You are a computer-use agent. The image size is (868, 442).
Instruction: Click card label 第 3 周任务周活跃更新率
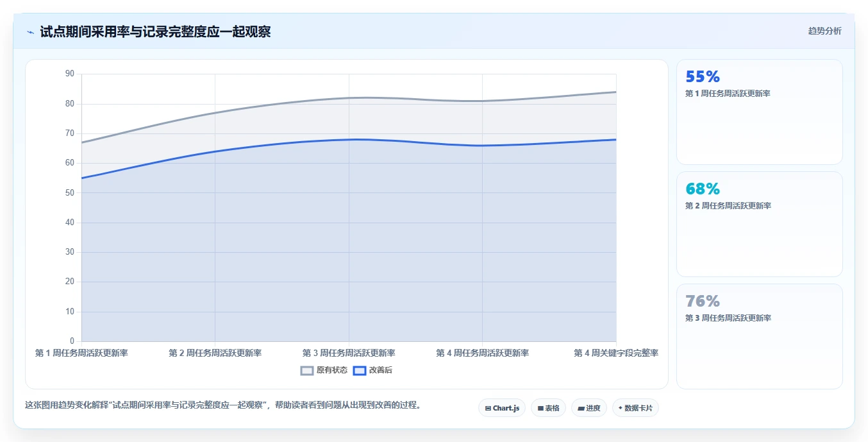tap(728, 318)
